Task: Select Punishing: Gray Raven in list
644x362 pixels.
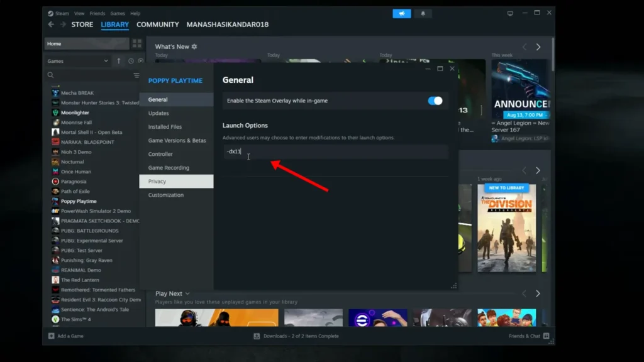Action: (86, 260)
